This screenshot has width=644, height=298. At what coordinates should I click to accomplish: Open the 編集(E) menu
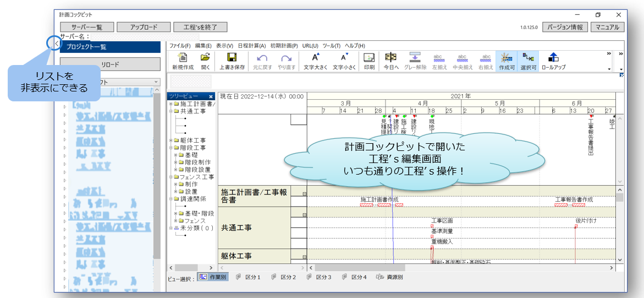point(203,46)
